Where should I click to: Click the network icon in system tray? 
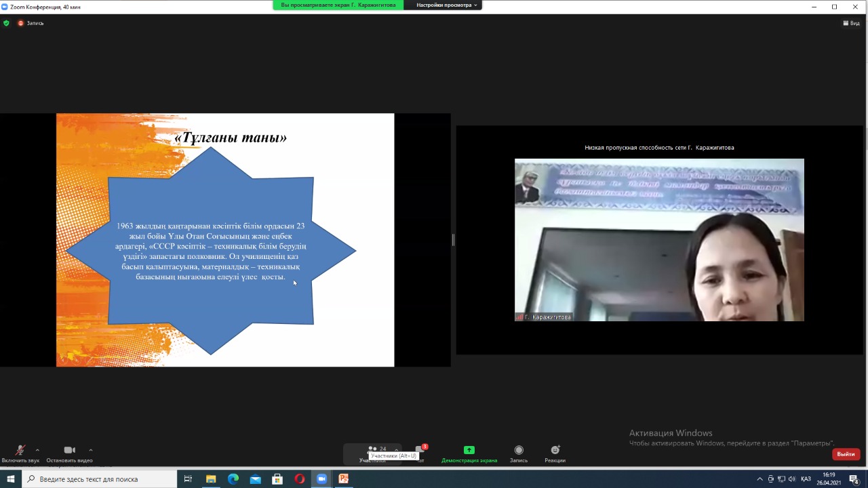[781, 479]
